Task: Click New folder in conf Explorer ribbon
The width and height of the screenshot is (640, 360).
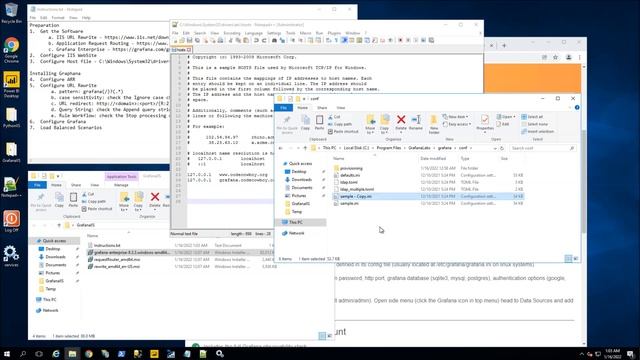Action: point(434,124)
